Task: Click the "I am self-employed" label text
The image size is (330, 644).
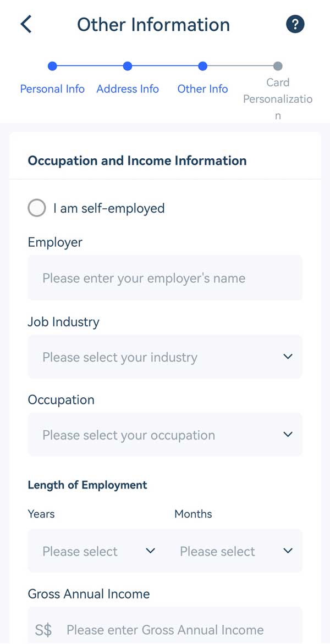Action: 109,208
